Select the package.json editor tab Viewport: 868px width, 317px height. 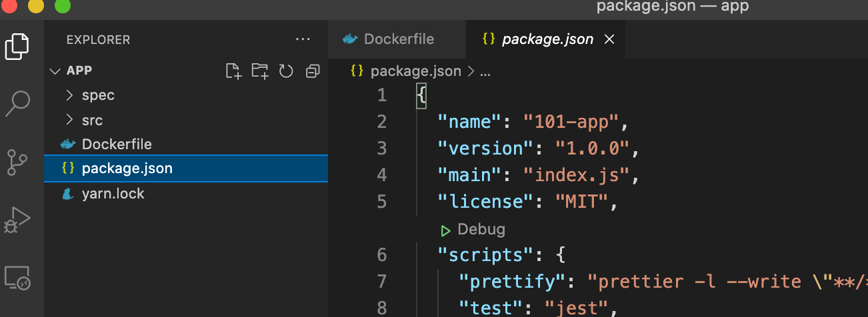pos(547,39)
